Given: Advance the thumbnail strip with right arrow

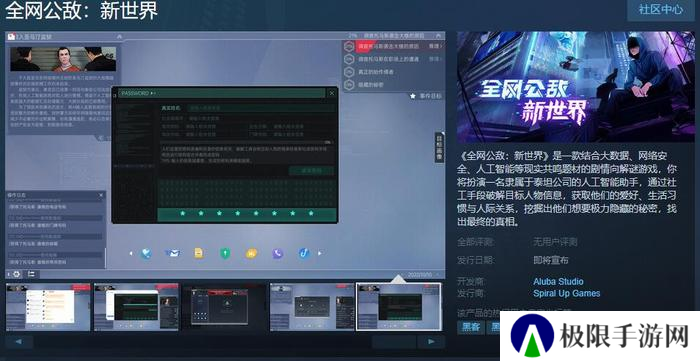Looking at the screenshot, I should tap(431, 342).
